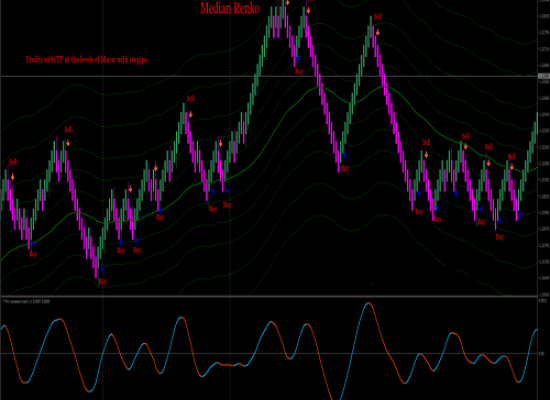Image resolution: width=550 pixels, height=400 pixels.
Task: Select the 'Profits with TP' annotation text
Action: tap(87, 60)
